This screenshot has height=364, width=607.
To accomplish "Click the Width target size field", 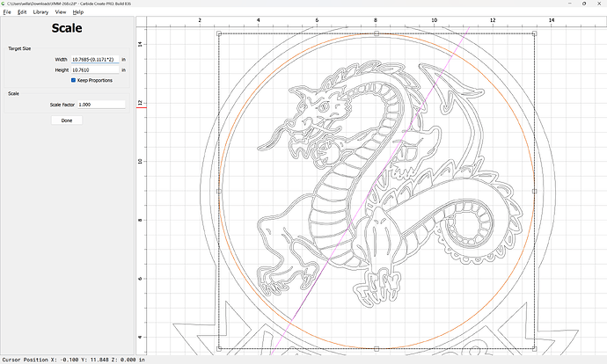I will point(94,59).
